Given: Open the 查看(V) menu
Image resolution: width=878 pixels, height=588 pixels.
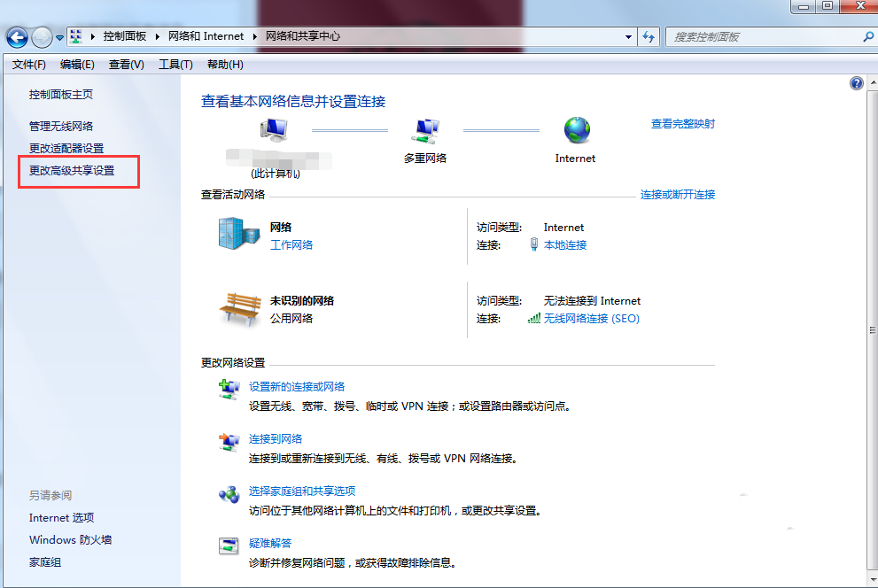Looking at the screenshot, I should 125,64.
